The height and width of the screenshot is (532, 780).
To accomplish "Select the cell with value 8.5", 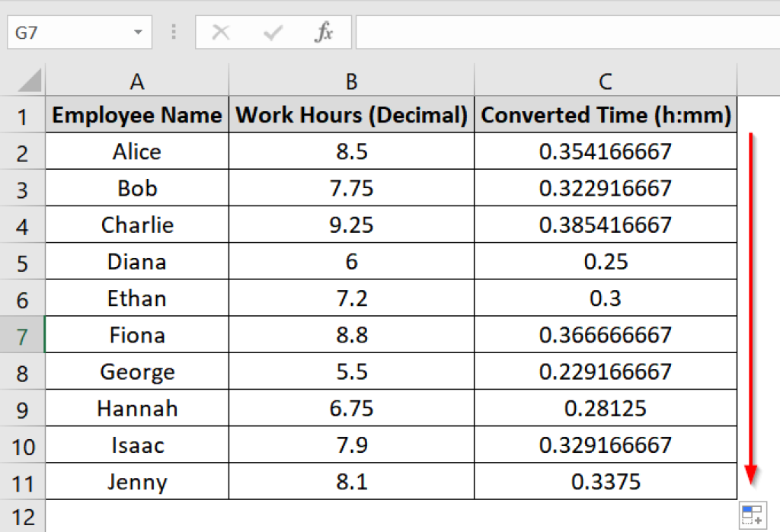I will click(x=352, y=151).
